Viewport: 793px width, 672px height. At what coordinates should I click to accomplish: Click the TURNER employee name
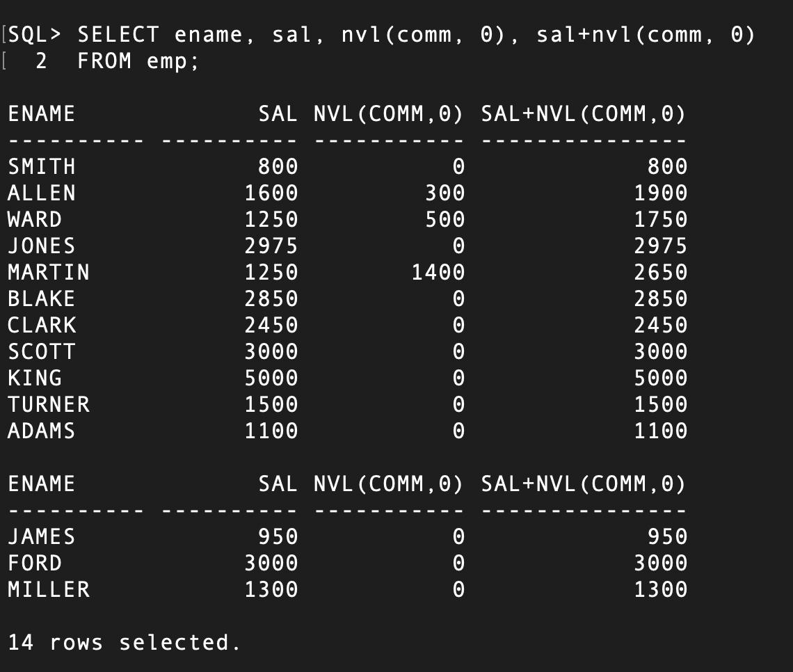49,404
